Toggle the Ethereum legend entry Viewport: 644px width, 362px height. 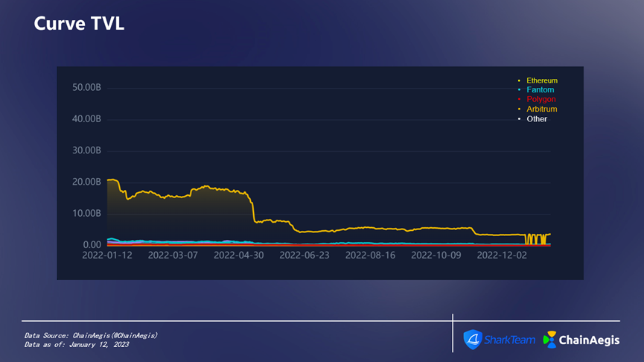pos(538,80)
